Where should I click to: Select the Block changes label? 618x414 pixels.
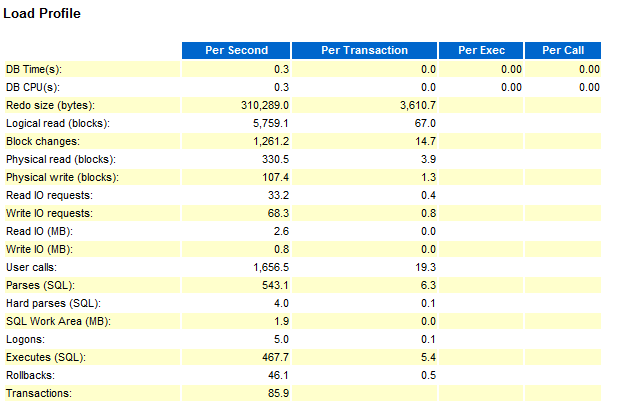click(43, 142)
